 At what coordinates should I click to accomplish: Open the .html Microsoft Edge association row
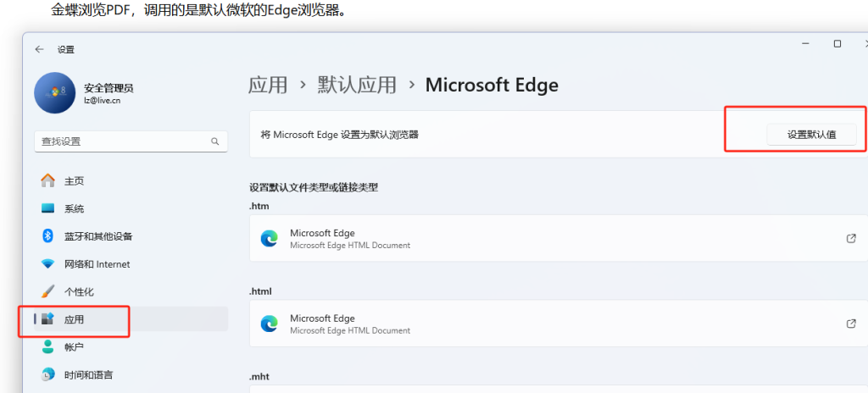click(x=559, y=324)
